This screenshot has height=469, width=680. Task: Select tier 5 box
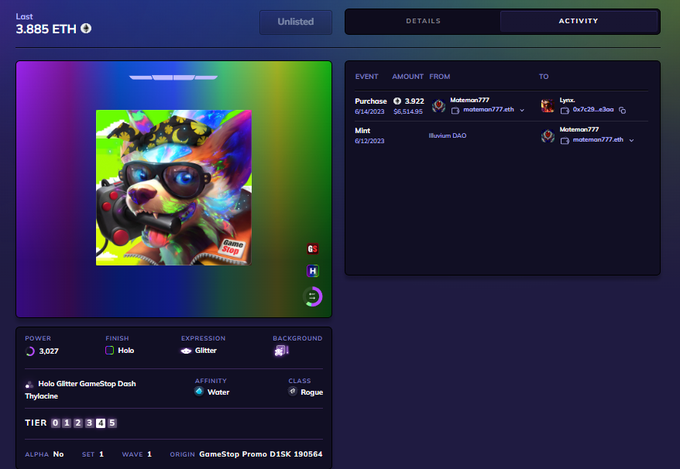112,423
